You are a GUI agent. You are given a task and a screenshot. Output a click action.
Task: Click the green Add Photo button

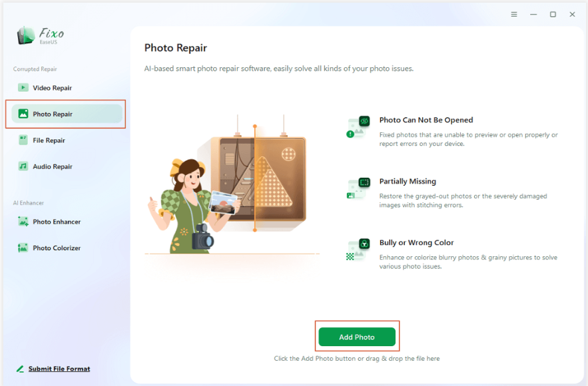coord(357,337)
